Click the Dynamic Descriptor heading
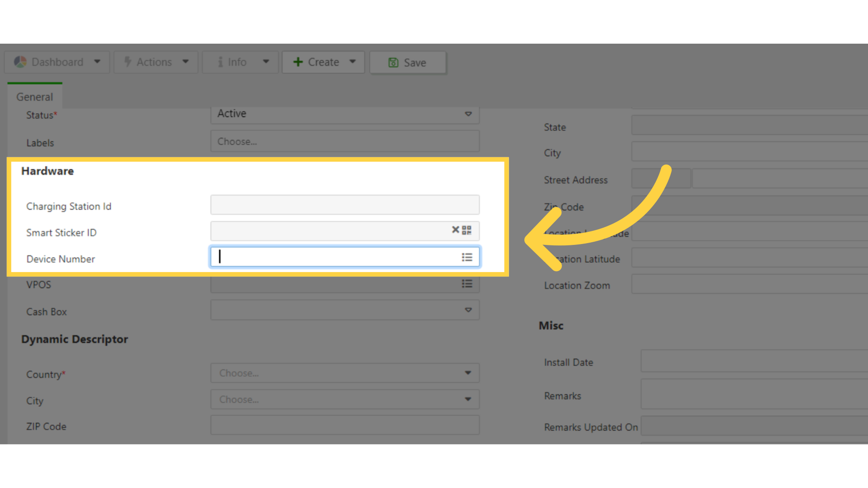Image resolution: width=868 pixels, height=488 pixels. [x=75, y=339]
